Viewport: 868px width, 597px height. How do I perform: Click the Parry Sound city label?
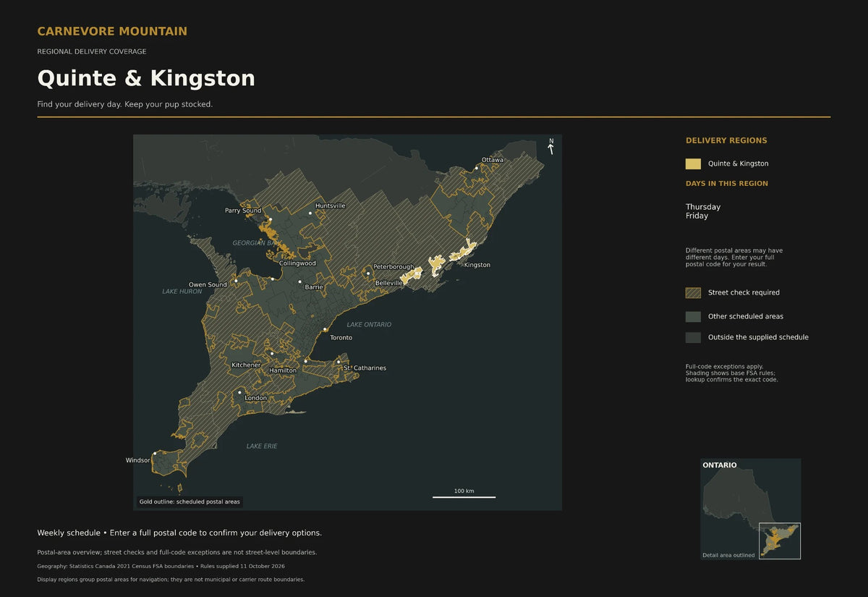243,211
